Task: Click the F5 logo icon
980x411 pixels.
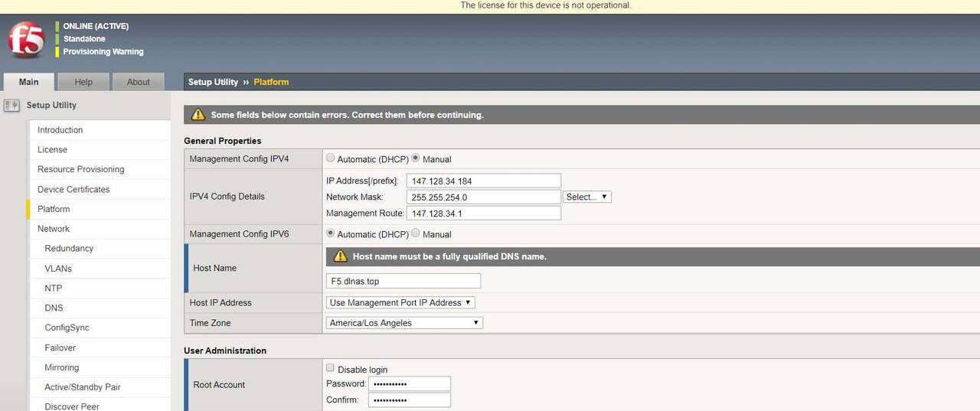Action: click(25, 40)
